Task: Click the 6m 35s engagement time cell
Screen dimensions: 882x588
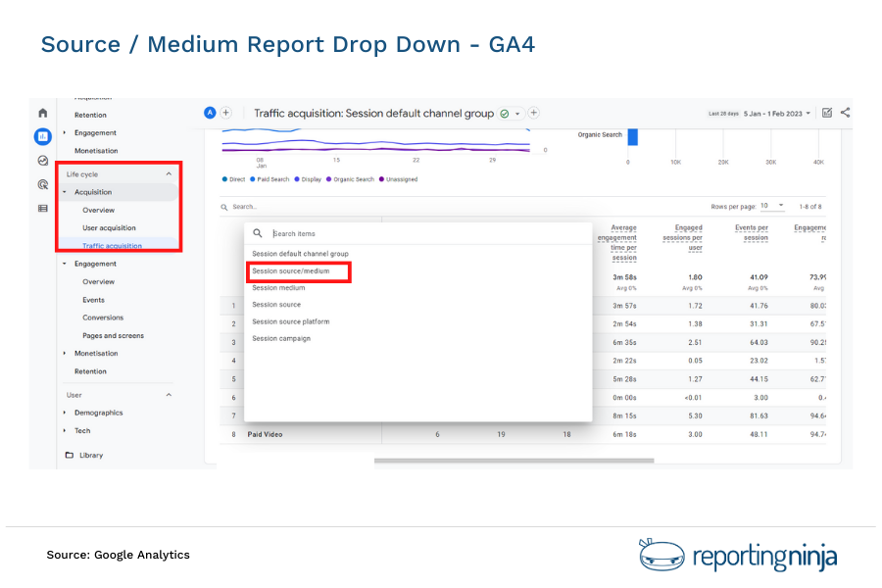Action: 624,343
